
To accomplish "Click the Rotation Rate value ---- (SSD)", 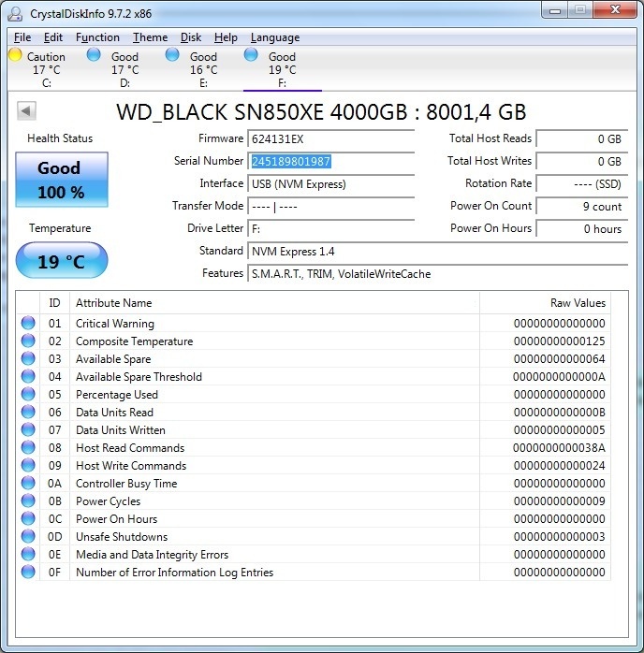I will tap(582, 183).
